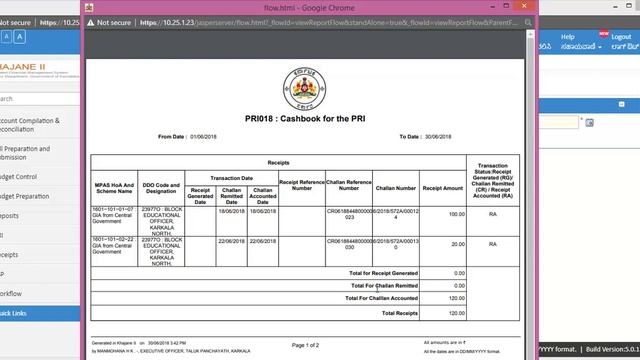Image resolution: width=640 pixels, height=360 pixels.
Task: Click the Transaction Date header
Action: (231, 178)
